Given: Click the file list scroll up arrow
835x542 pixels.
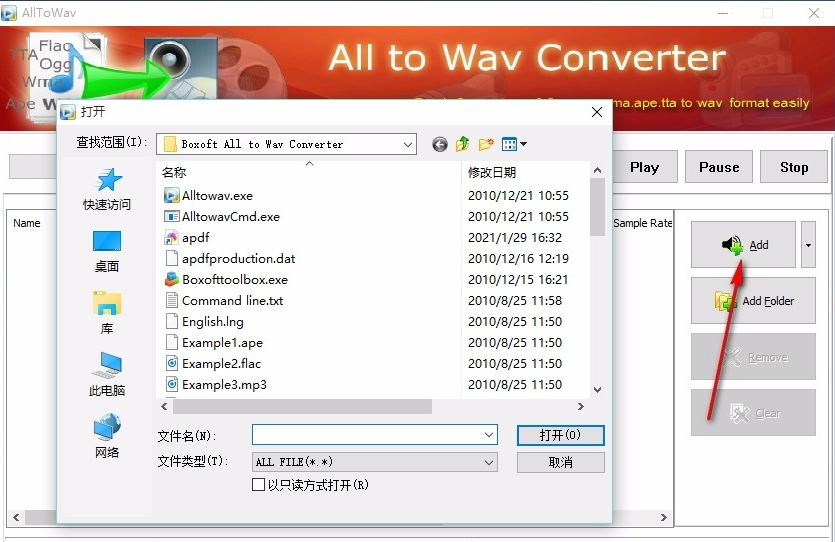Looking at the screenshot, I should pos(597,170).
